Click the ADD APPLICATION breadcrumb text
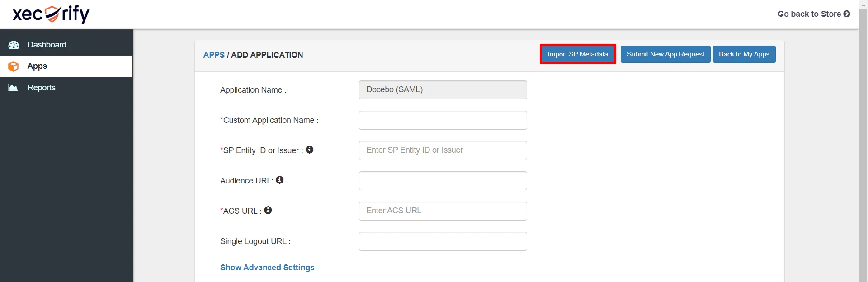Screen dimensions: 868x282 267,55
